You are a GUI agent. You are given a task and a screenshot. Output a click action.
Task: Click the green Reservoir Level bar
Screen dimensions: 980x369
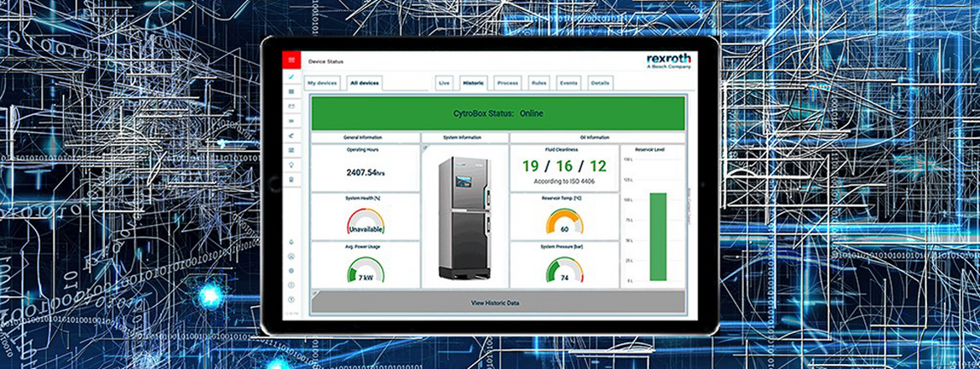click(x=658, y=236)
